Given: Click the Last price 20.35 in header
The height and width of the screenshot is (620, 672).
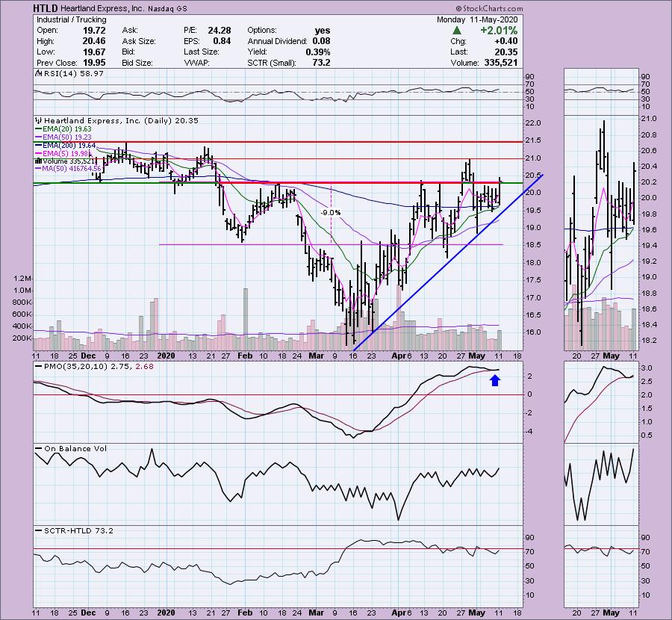Looking at the screenshot, I should click(x=505, y=52).
